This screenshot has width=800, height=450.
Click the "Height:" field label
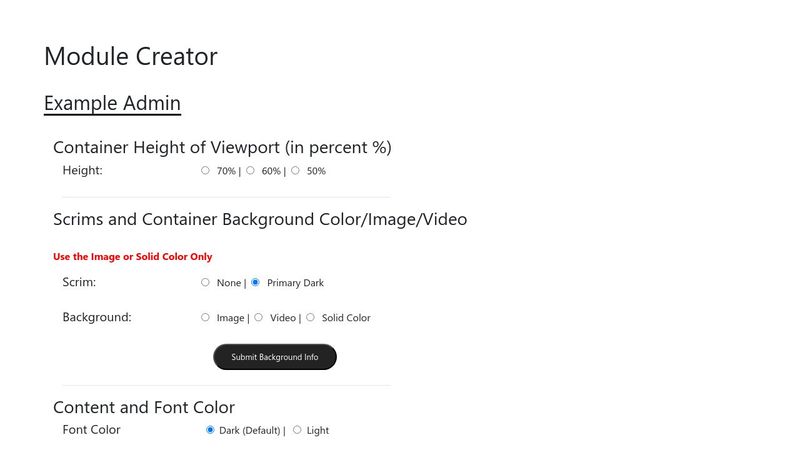[x=82, y=170]
